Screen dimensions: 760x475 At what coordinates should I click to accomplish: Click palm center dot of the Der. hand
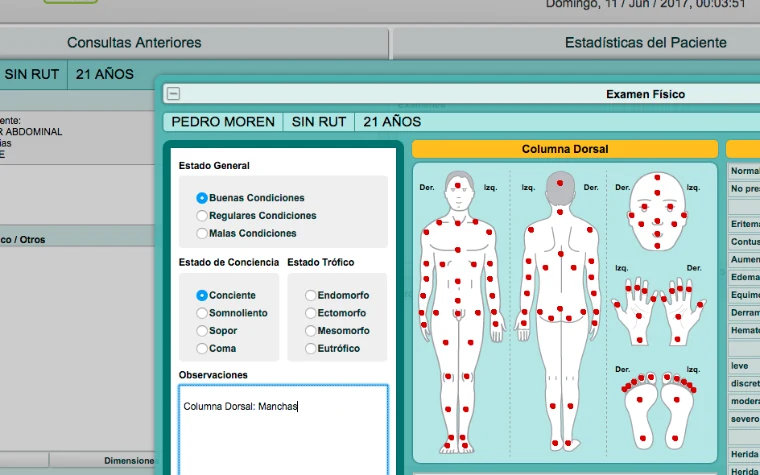[x=678, y=317]
